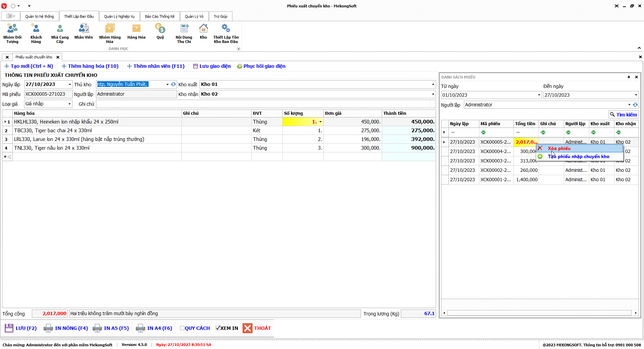Refresh the Thủ kho list icon
Viewport: 644px width, 349px height.
pos(173,85)
